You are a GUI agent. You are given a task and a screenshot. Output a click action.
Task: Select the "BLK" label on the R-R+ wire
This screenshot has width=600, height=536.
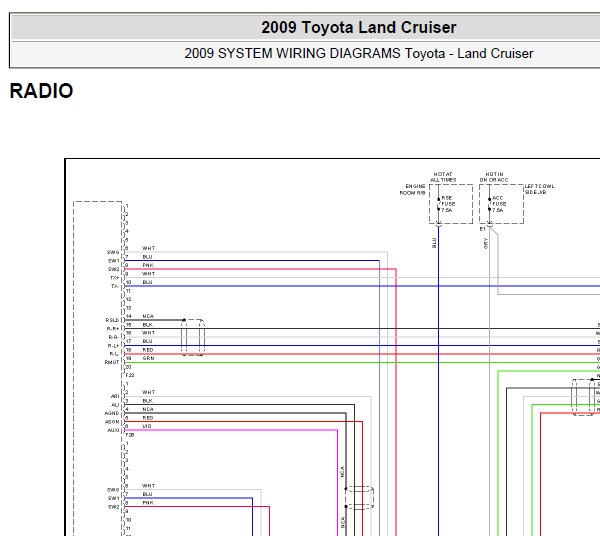click(147, 325)
